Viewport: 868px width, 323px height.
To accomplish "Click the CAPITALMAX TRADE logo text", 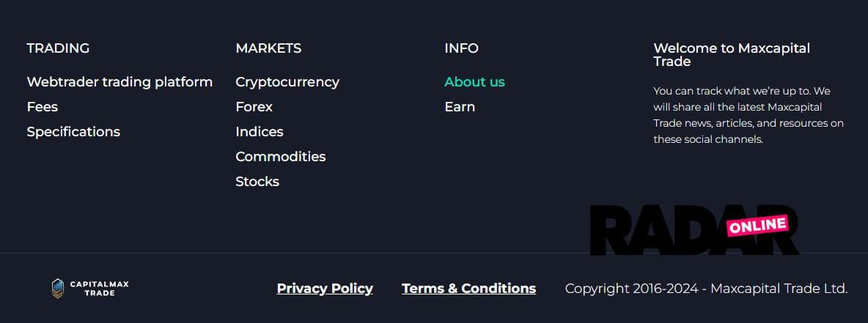I will tap(99, 289).
